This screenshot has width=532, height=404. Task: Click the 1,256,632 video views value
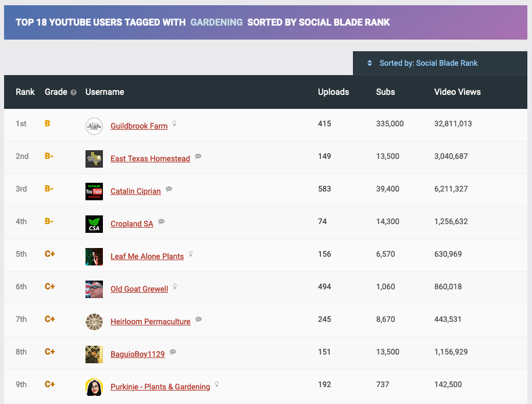click(451, 222)
